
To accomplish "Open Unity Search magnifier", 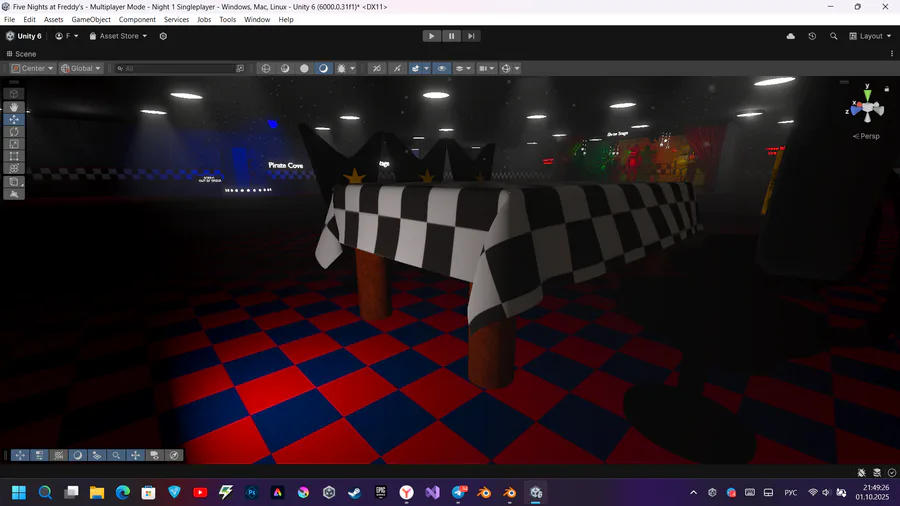I will pyautogui.click(x=833, y=36).
